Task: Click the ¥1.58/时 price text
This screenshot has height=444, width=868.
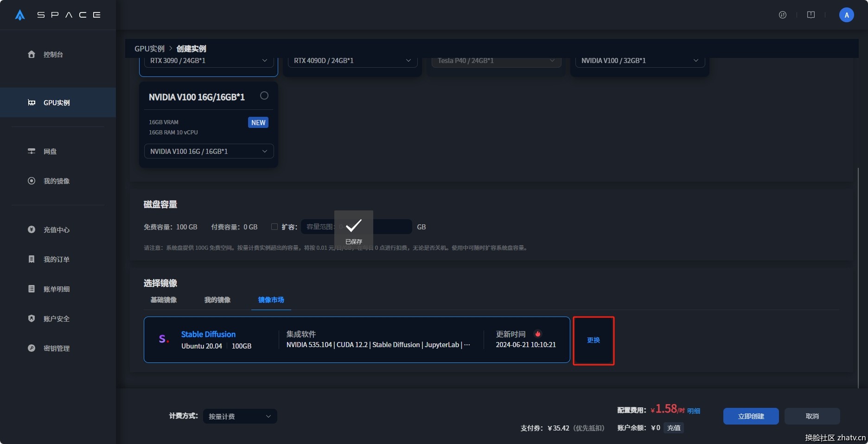Action: point(668,409)
